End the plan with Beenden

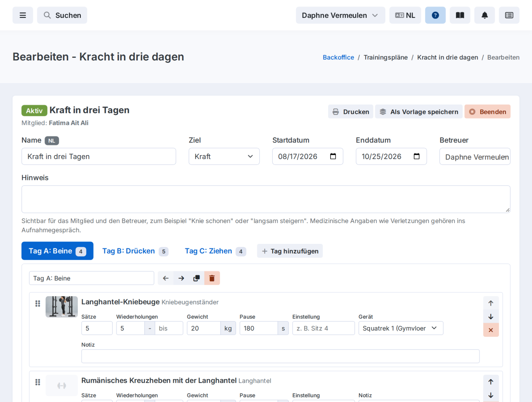pos(487,112)
